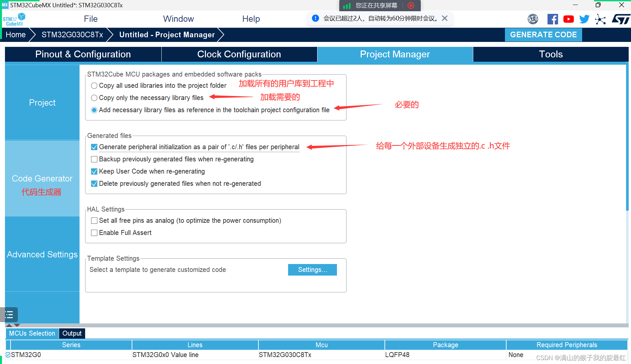This screenshot has width=631, height=364.
Task: Open the Window menu
Action: [x=178, y=19]
